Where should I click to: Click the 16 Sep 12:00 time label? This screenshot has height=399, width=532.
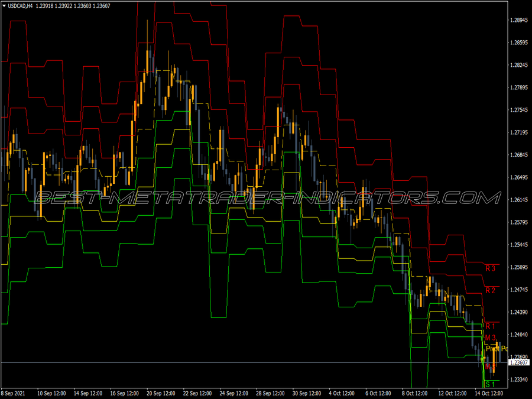point(125,393)
